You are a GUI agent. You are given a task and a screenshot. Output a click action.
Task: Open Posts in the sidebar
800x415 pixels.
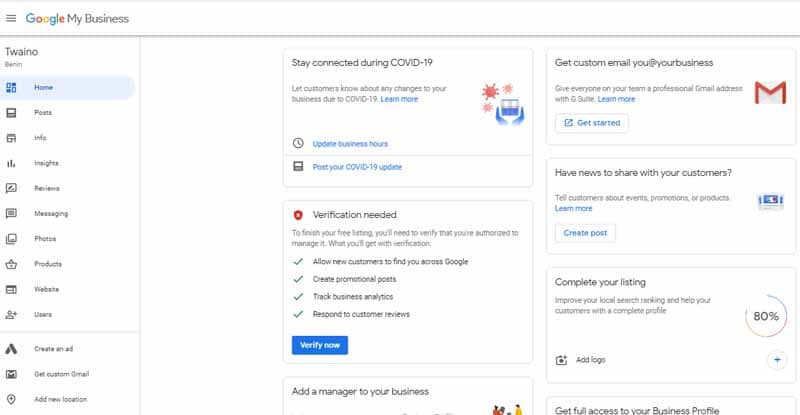pos(68,113)
